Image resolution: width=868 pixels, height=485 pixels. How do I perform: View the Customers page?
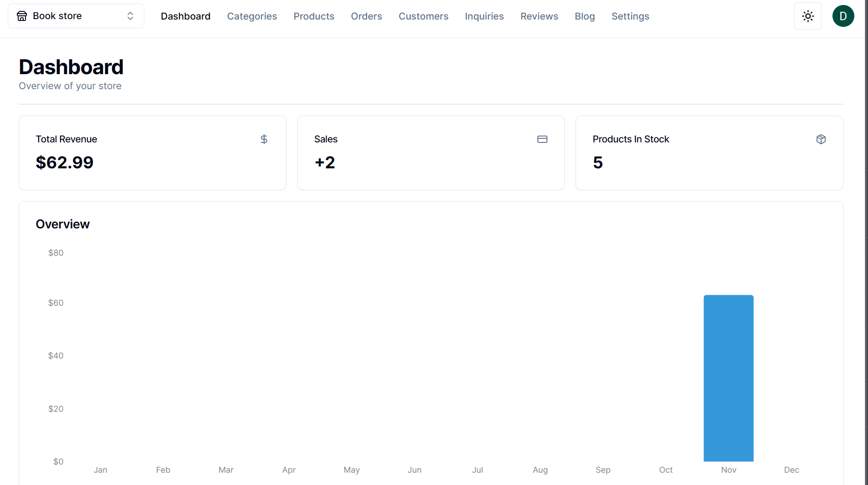[x=423, y=16]
